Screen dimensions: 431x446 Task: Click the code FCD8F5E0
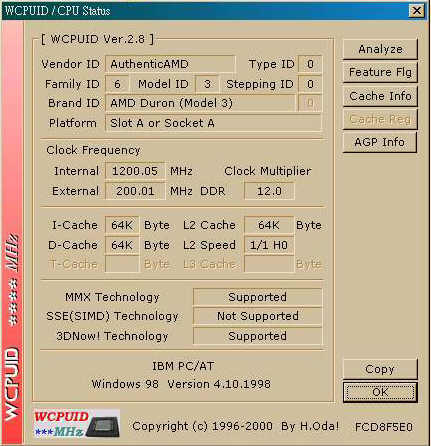(384, 427)
